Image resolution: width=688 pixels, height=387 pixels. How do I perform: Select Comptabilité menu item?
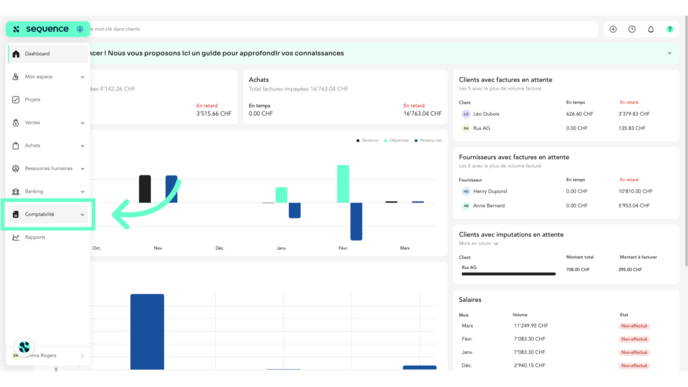[48, 214]
